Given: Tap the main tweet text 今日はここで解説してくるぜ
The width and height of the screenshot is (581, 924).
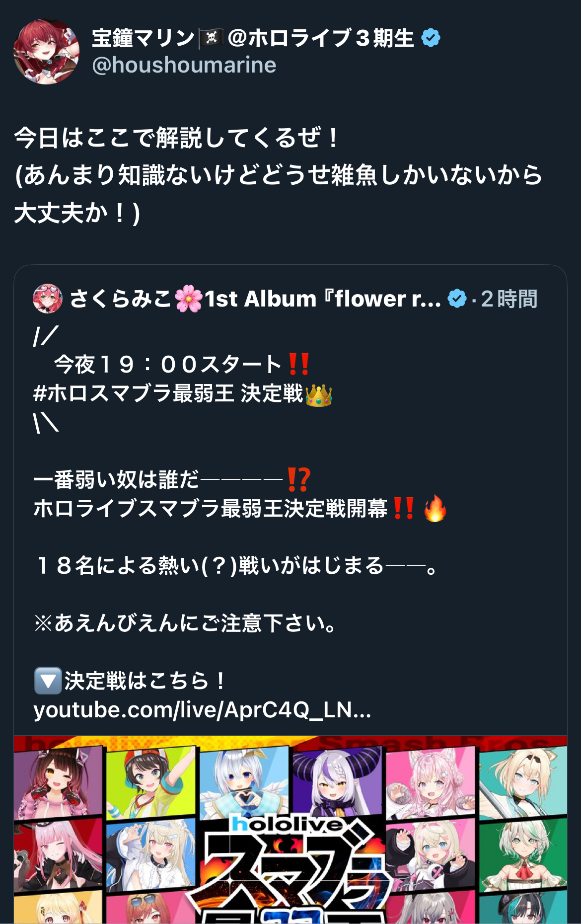Looking at the screenshot, I should 176,138.
